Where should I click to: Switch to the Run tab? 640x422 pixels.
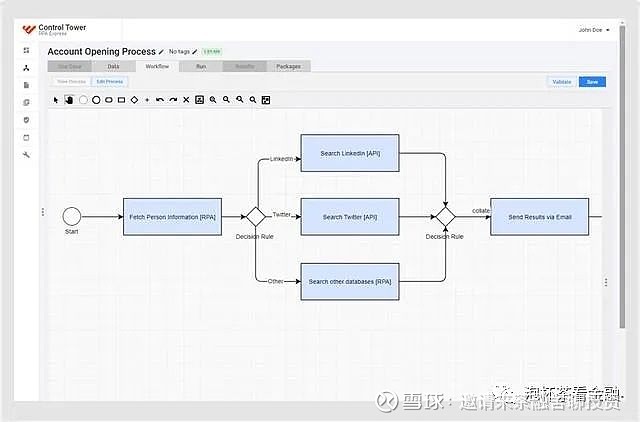point(201,67)
